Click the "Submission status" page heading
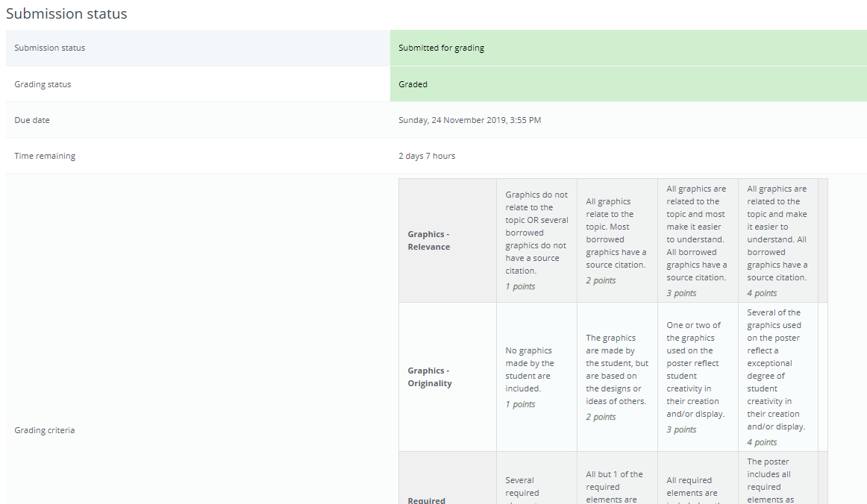 click(x=66, y=14)
